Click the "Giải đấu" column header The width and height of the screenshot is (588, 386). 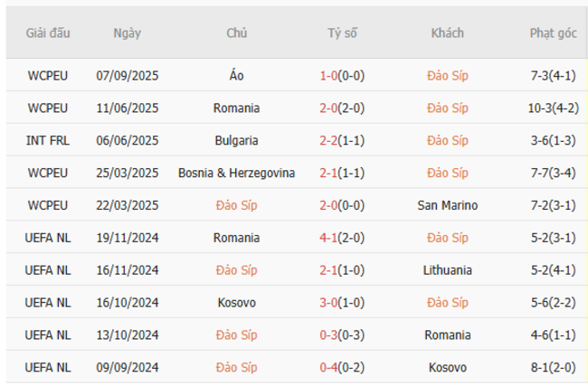pos(48,33)
